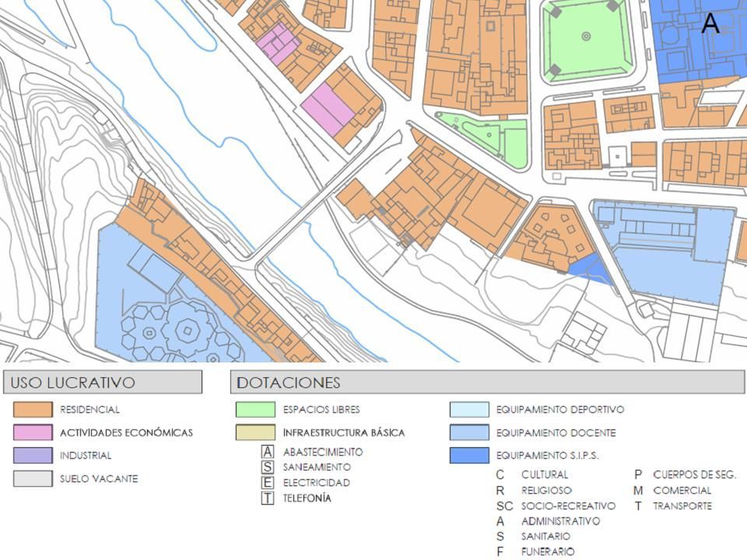The image size is (747, 560).
Task: Click the boxed E icon beside Electricidad
Action: pyautogui.click(x=268, y=483)
